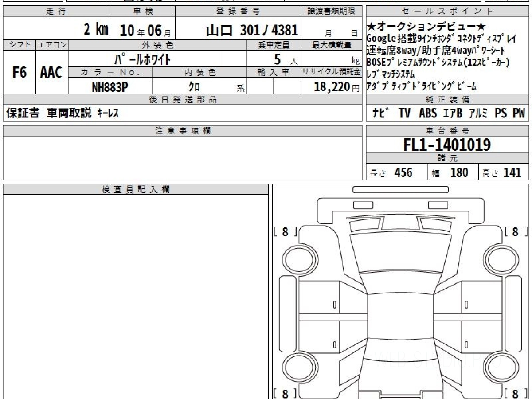This screenshot has height=399, width=532.
Task: Select recycle deposit 18,220円
Action: 337,87
